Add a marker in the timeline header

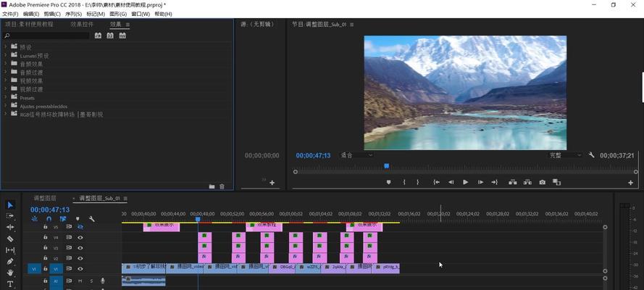(78, 219)
